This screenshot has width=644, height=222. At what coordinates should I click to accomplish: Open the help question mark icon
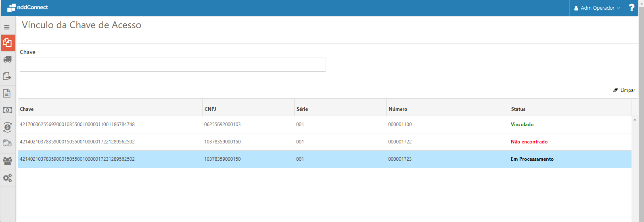pos(631,8)
